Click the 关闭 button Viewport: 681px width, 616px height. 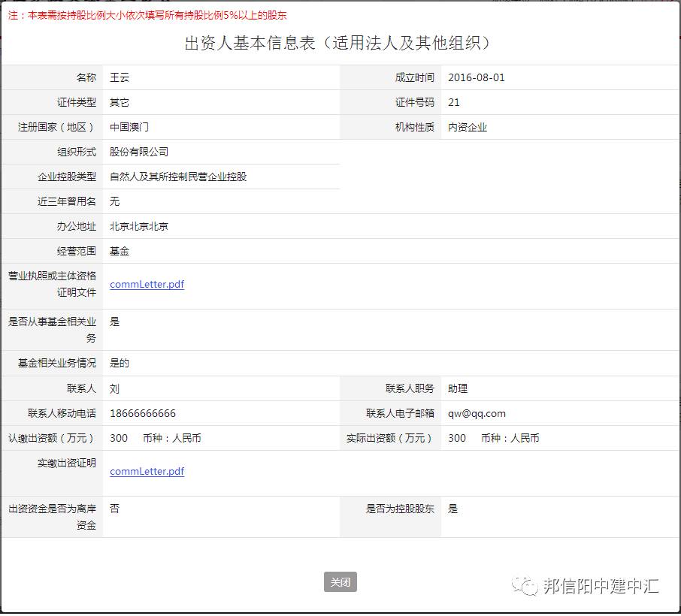coord(340,582)
